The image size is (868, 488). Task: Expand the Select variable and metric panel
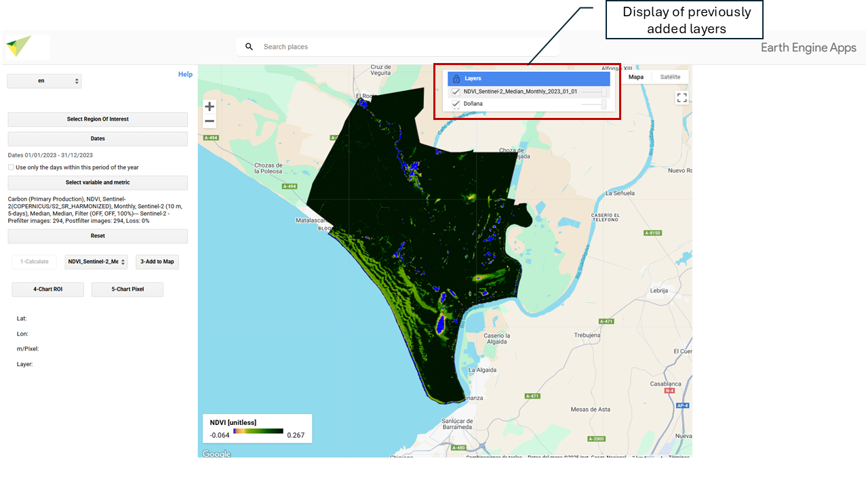[98, 183]
